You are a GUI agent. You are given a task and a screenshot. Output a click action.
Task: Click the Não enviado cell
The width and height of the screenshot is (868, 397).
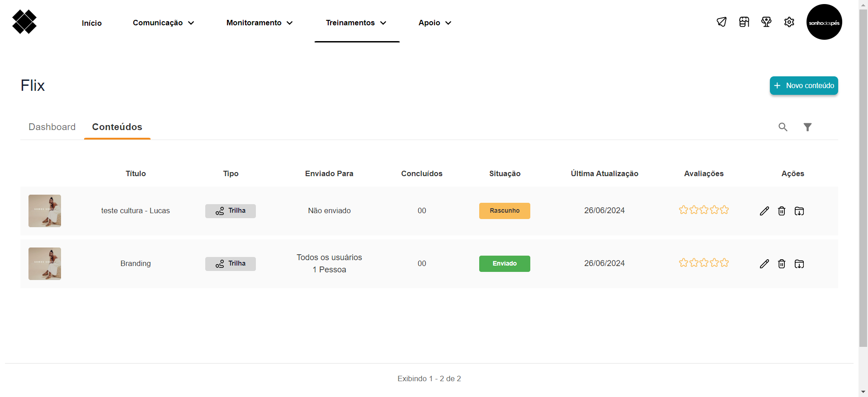point(330,211)
